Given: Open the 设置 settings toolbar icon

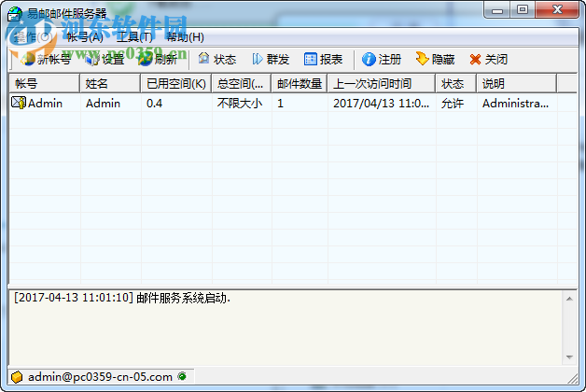Looking at the screenshot, I should click(x=92, y=59).
